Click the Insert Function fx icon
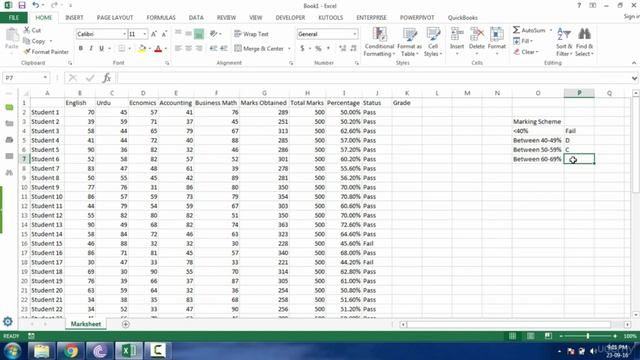 (107, 78)
